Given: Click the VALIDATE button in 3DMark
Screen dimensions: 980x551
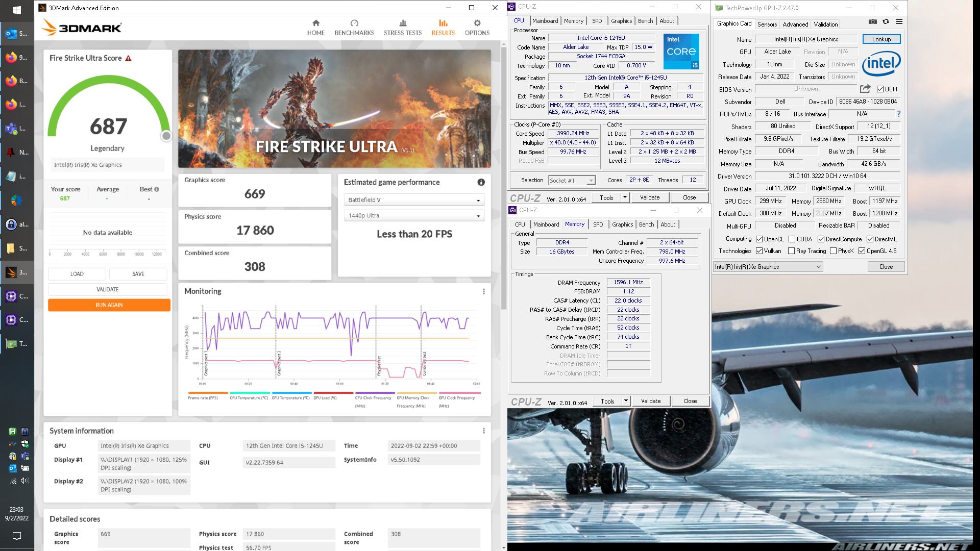Looking at the screenshot, I should 108,290.
